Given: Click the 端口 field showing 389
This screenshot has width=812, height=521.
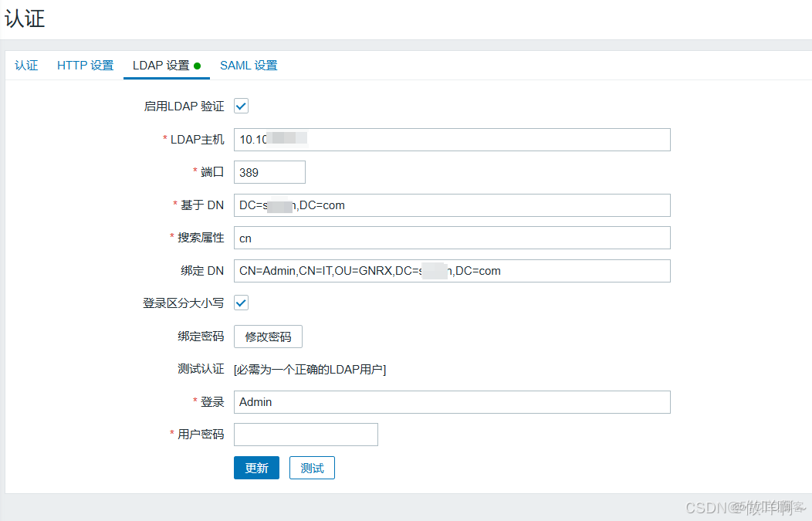Looking at the screenshot, I should [x=269, y=171].
